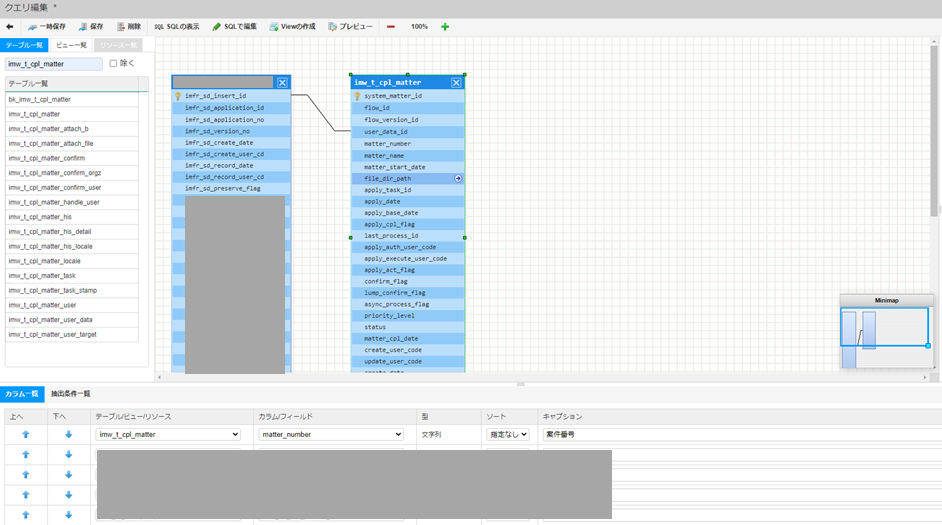Open SQLの表示 to view SQL
Viewport: 942px width, 525px height.
(x=177, y=26)
